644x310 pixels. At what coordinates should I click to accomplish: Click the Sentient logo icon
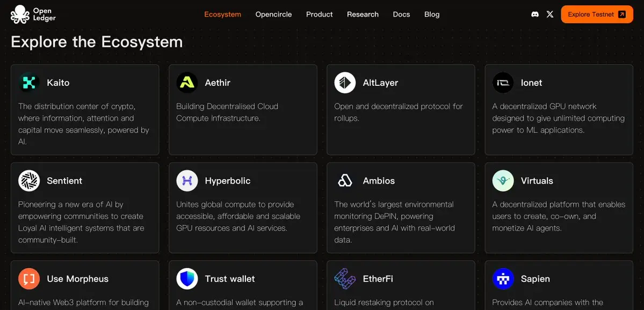tap(29, 181)
